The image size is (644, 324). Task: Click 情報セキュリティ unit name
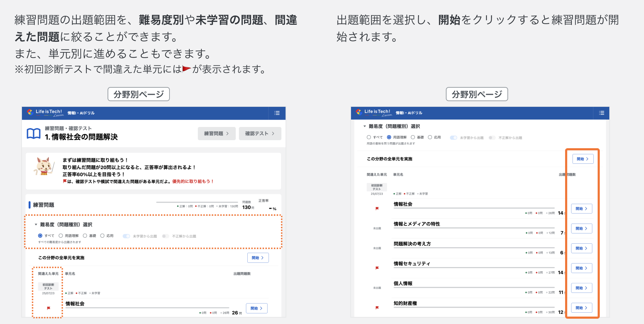click(x=412, y=264)
